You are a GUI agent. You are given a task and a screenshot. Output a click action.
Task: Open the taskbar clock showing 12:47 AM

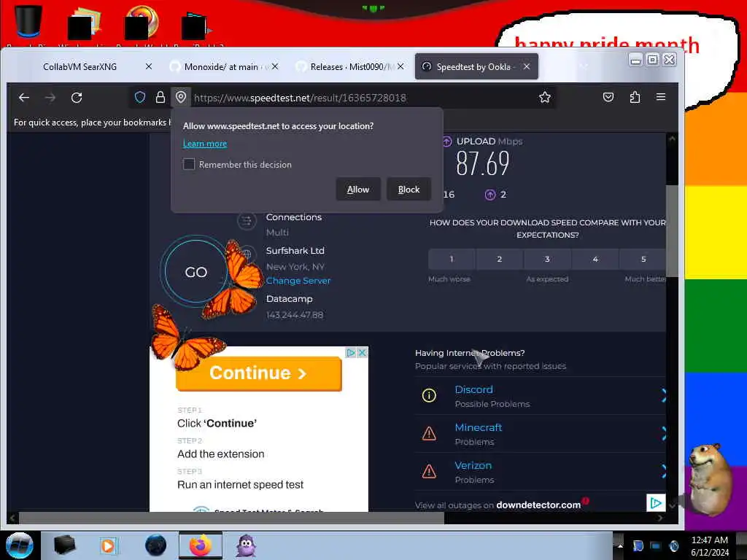coord(709,546)
